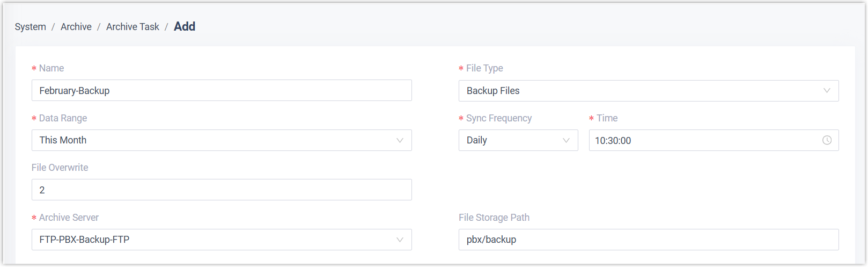This screenshot has height=267, width=868.
Task: Click the File Storage Path label
Action: pyautogui.click(x=494, y=218)
